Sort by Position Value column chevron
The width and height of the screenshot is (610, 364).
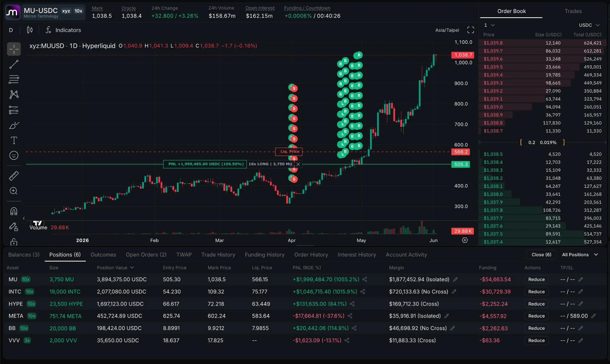click(132, 268)
